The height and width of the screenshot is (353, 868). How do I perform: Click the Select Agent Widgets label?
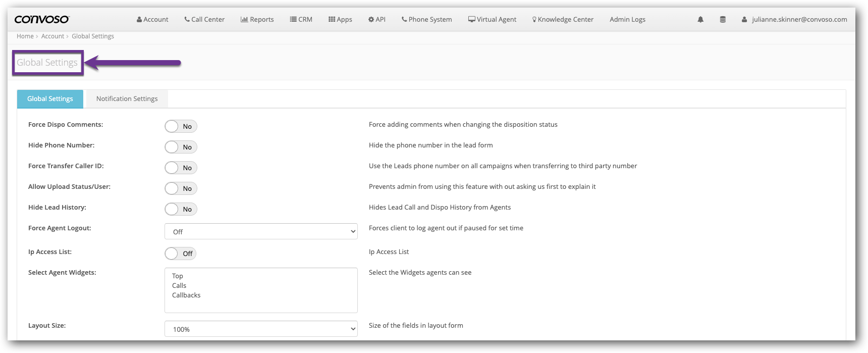tap(62, 273)
